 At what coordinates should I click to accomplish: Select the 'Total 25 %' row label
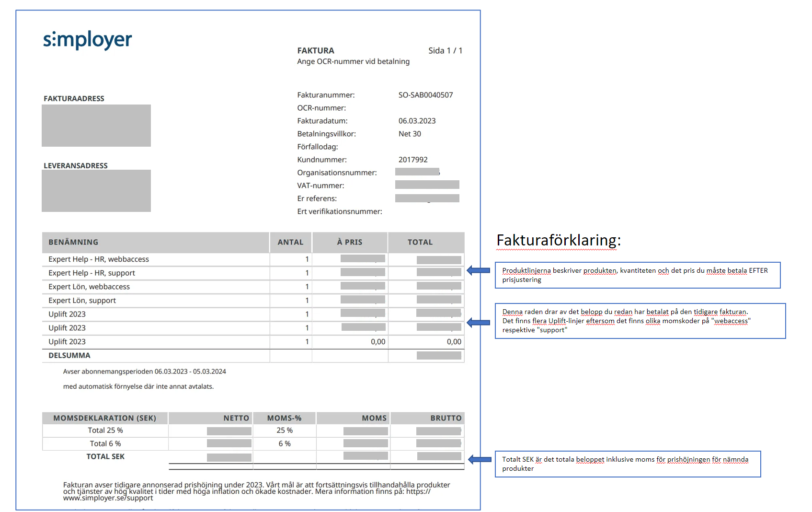pyautogui.click(x=105, y=431)
